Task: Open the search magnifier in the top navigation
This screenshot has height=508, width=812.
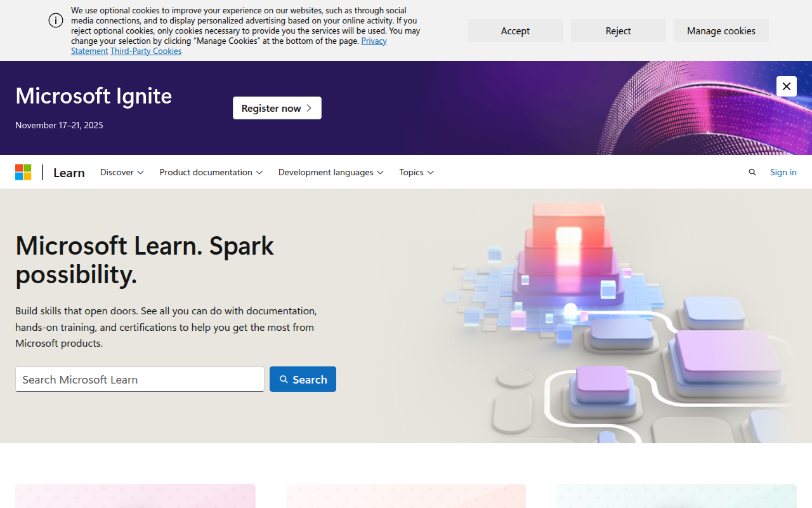Action: click(x=752, y=172)
